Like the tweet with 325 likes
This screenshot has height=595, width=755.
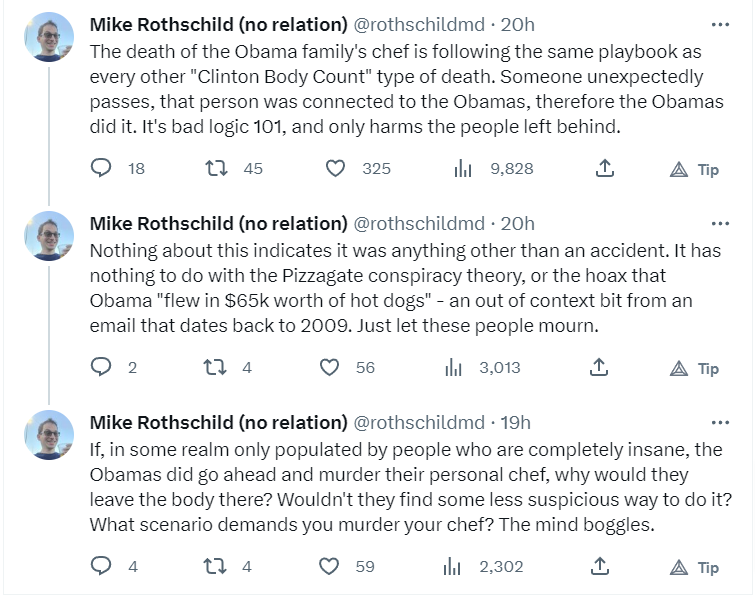[336, 169]
